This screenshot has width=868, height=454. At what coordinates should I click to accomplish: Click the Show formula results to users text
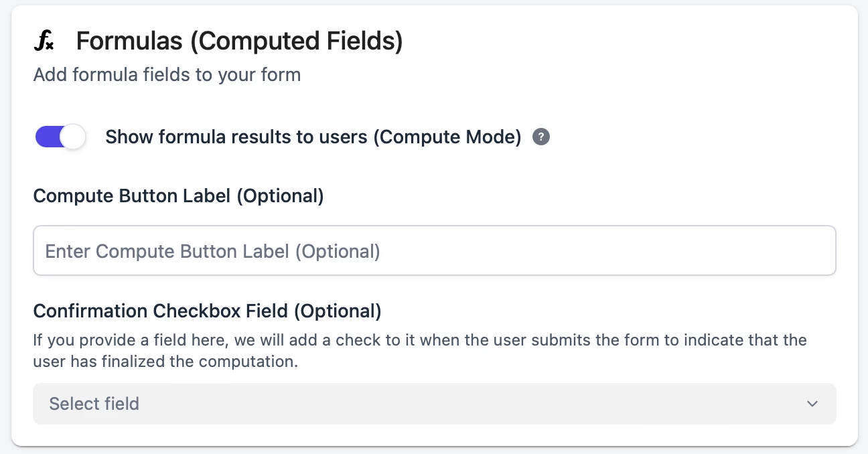(236, 137)
